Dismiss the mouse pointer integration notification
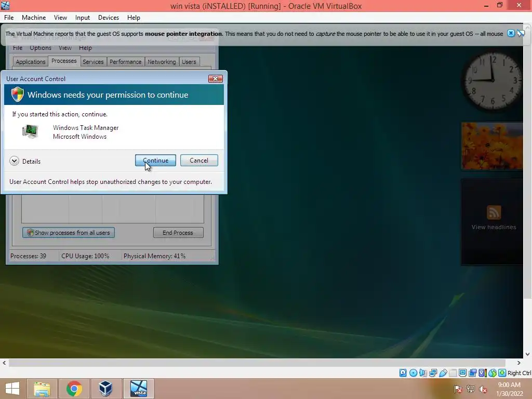The image size is (532, 399). 511,33
